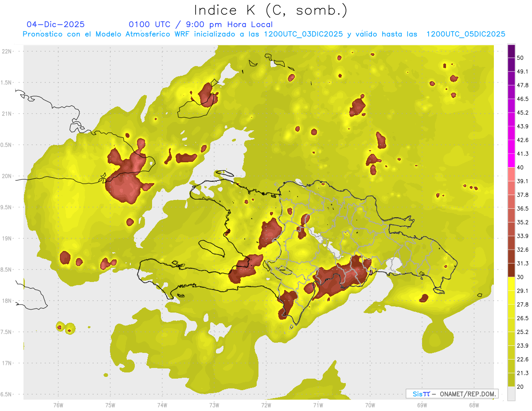This screenshot has width=532, height=411.
Task: Click the "36.5" color scale label
Action: click(523, 208)
